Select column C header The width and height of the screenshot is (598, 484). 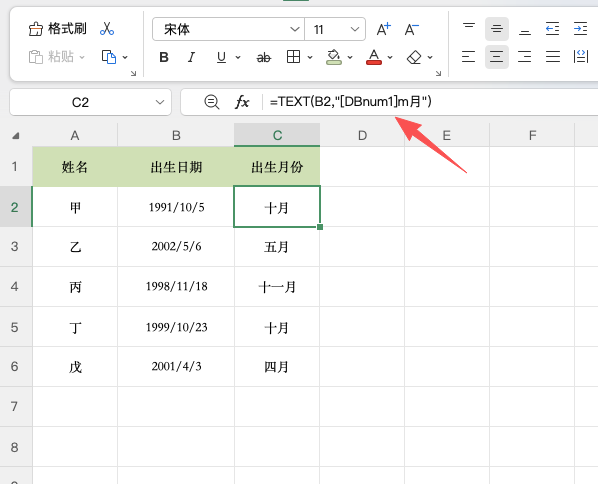click(277, 135)
